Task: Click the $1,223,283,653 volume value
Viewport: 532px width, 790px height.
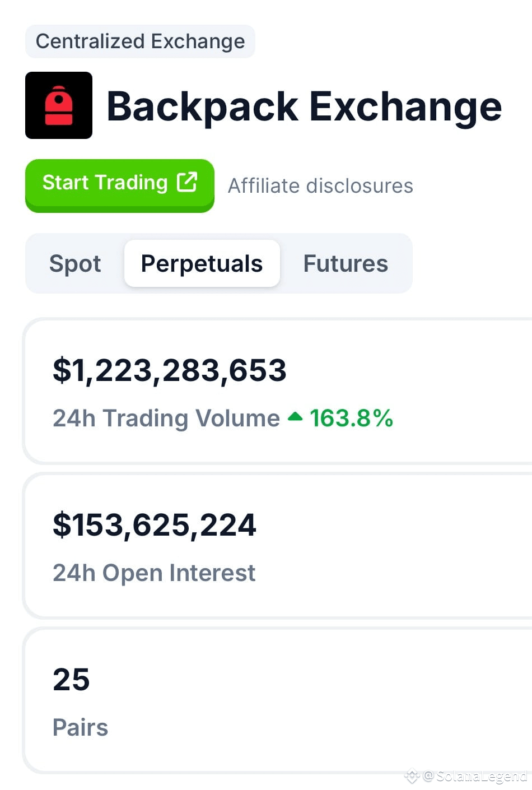Action: click(170, 370)
